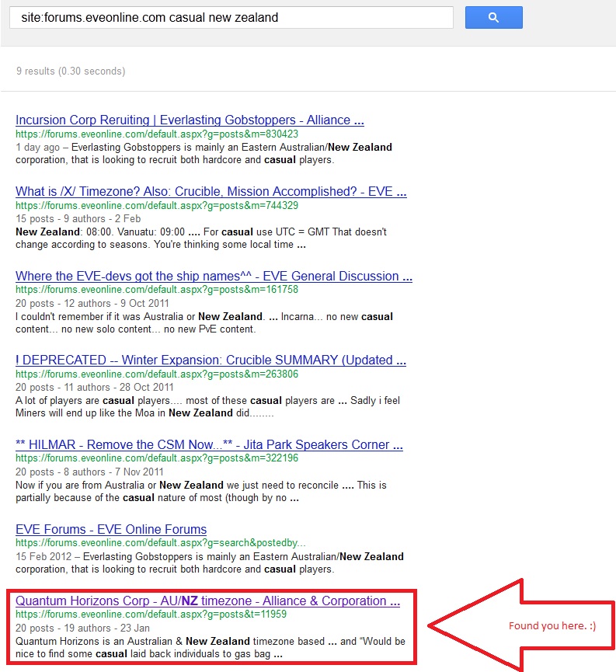Click the '9 results (0.30 seconds)' text
The height and width of the screenshot is (672, 616).
click(x=71, y=71)
